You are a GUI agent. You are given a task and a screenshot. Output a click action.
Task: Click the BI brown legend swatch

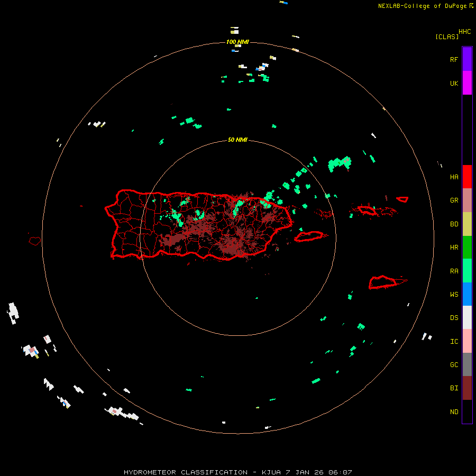(467, 388)
